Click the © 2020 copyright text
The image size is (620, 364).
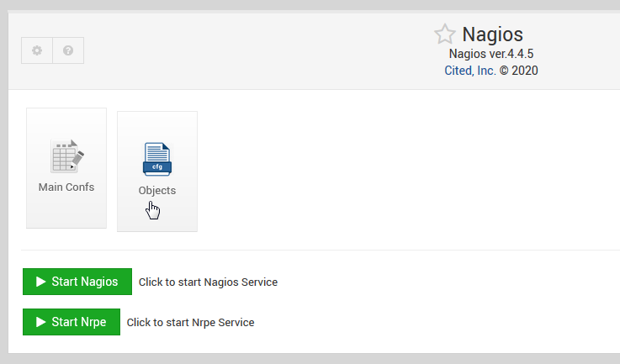point(518,71)
